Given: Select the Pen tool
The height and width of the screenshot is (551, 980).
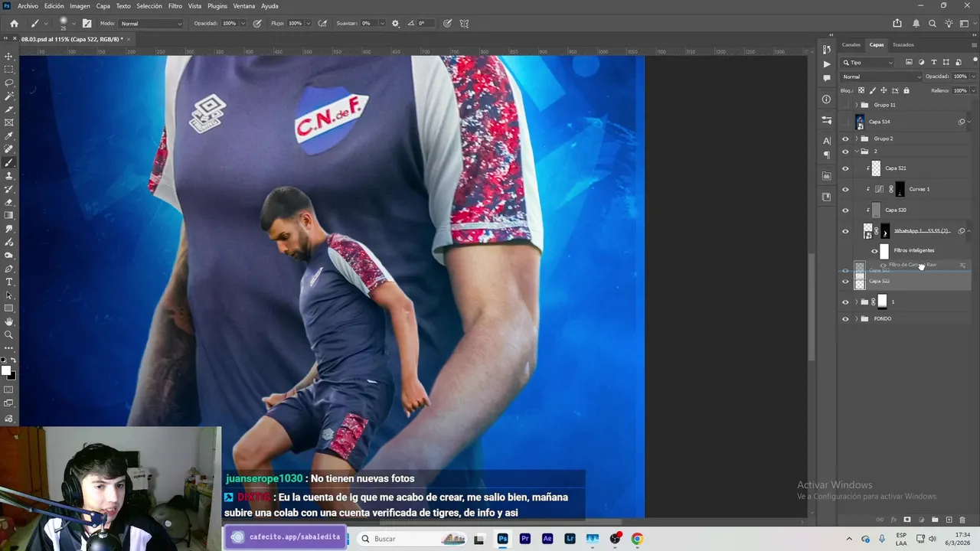Looking at the screenshot, I should 9,269.
